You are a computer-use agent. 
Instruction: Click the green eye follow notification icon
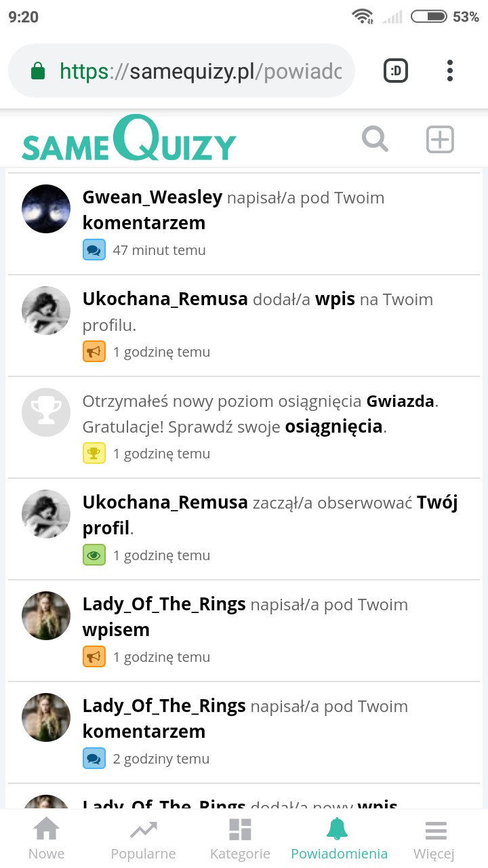94,555
